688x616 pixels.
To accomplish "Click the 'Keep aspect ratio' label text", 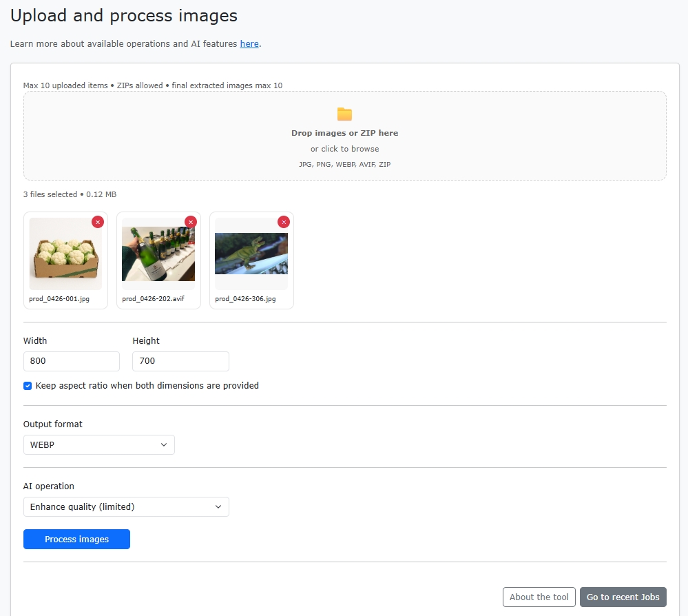I will point(147,385).
